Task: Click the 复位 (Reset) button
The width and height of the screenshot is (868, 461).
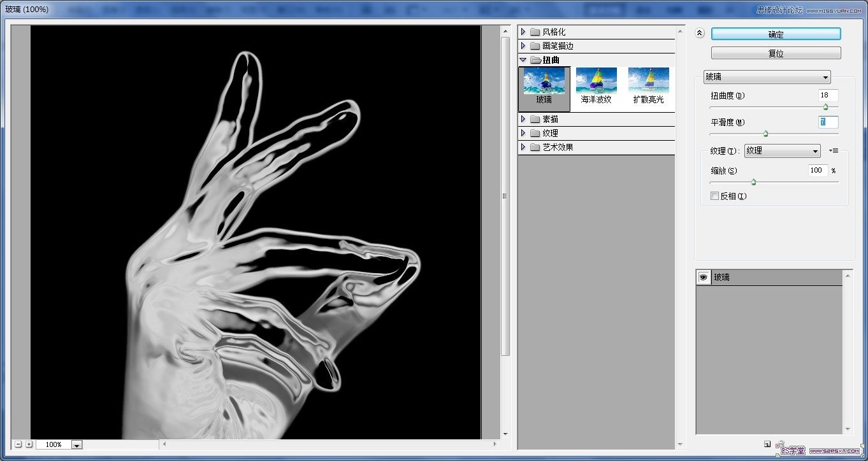Action: click(x=776, y=53)
